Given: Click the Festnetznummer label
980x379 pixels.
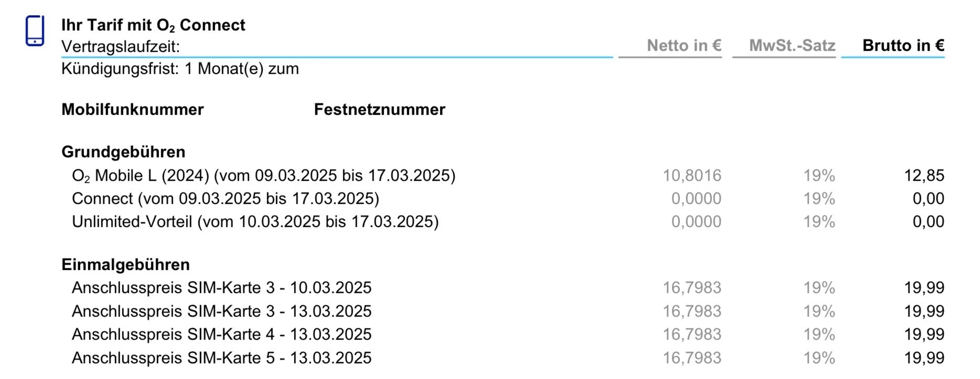Looking at the screenshot, I should click(379, 109).
